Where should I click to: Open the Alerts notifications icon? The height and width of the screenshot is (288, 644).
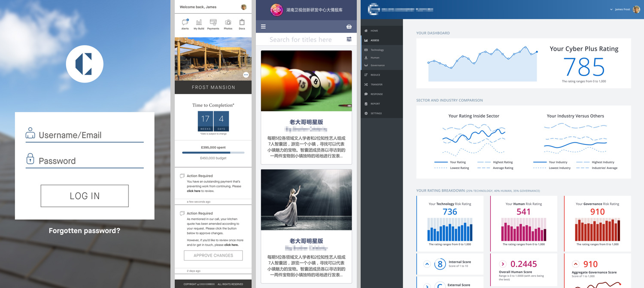185,22
